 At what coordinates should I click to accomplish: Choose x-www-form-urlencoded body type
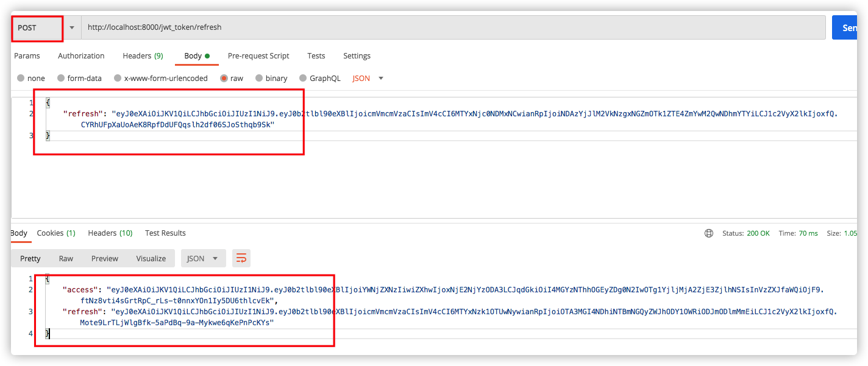[x=118, y=78]
